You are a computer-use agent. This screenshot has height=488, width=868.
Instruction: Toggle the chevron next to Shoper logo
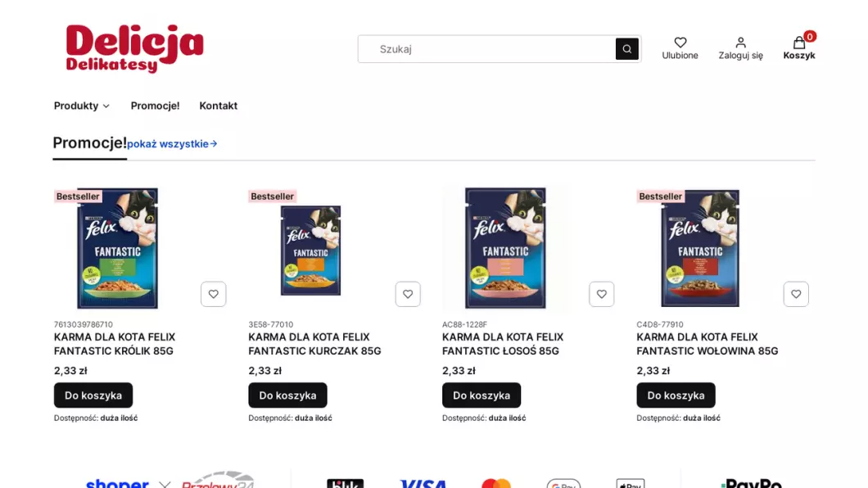(x=165, y=484)
